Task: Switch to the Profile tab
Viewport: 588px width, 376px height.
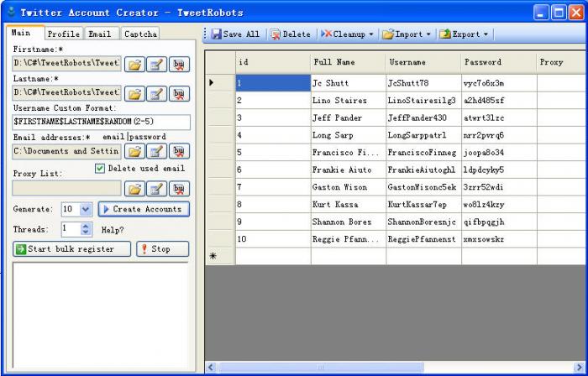Action: tap(64, 34)
